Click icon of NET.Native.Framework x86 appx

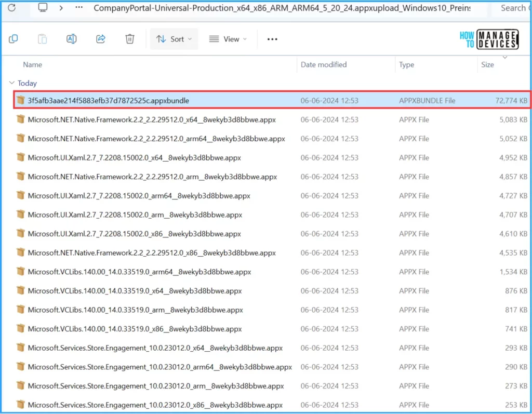click(x=21, y=252)
